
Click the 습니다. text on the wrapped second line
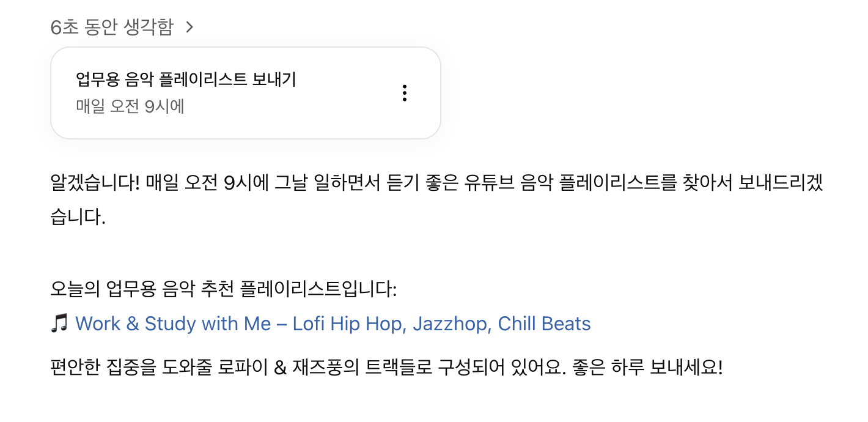click(78, 217)
